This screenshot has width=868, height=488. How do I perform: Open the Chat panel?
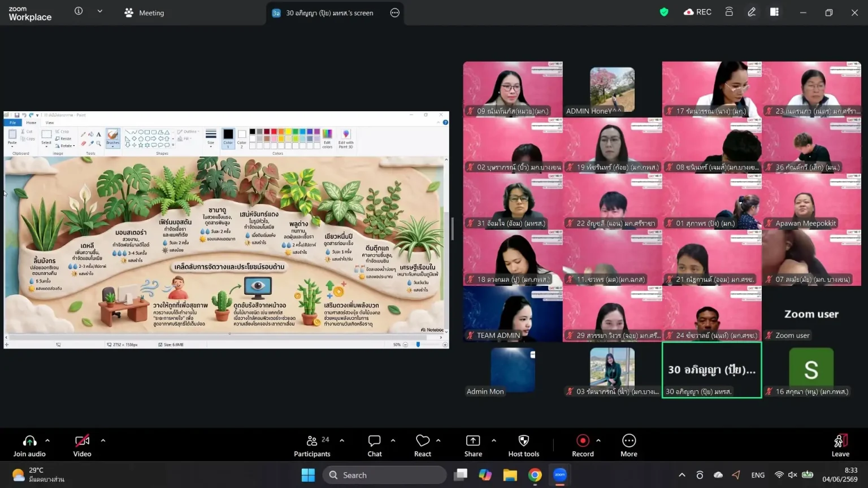375,446
